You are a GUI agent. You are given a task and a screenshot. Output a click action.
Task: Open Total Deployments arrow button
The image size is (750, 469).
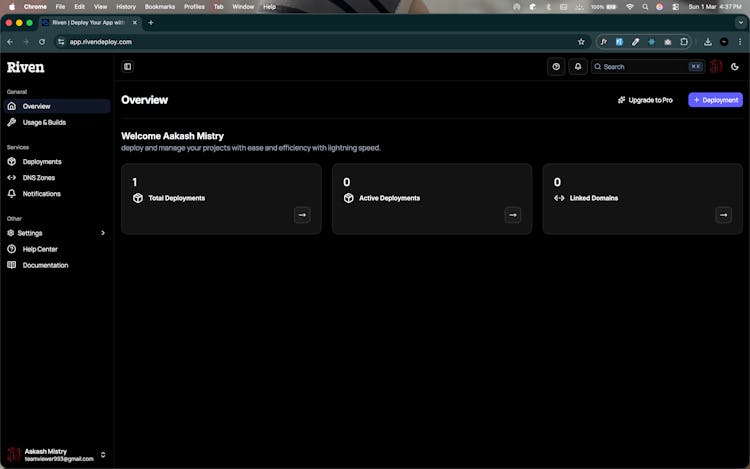tap(302, 214)
